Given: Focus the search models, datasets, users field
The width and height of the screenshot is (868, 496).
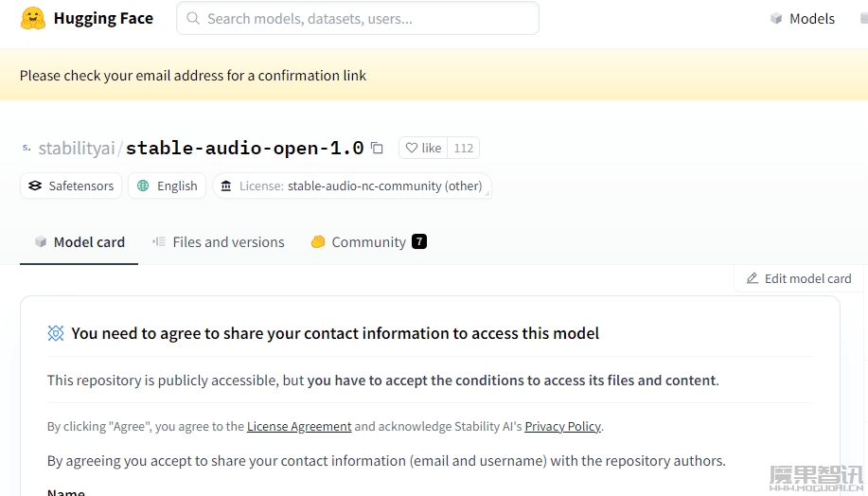Looking at the screenshot, I should coord(358,18).
